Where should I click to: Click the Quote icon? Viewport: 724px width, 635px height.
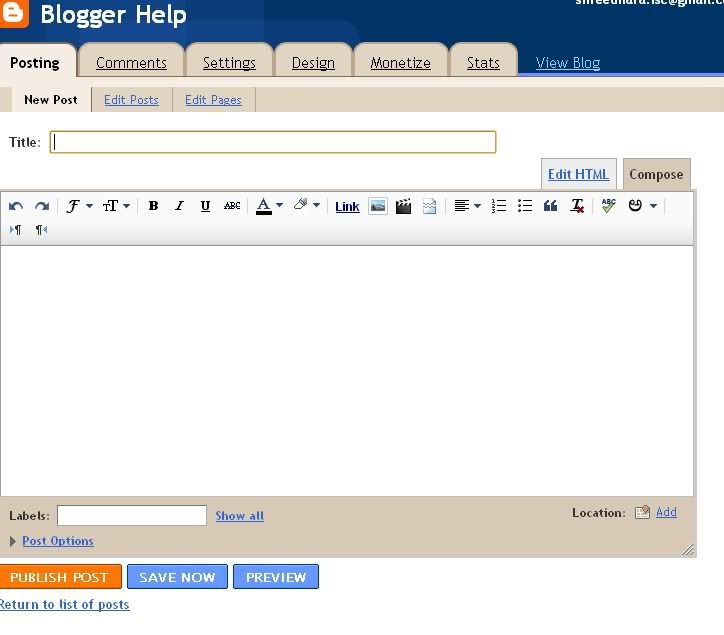[x=550, y=206]
